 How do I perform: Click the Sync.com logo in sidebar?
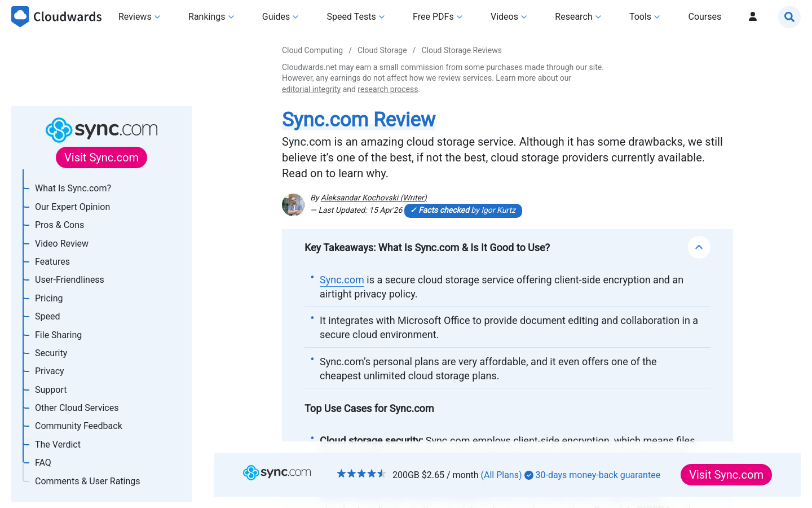point(101,130)
